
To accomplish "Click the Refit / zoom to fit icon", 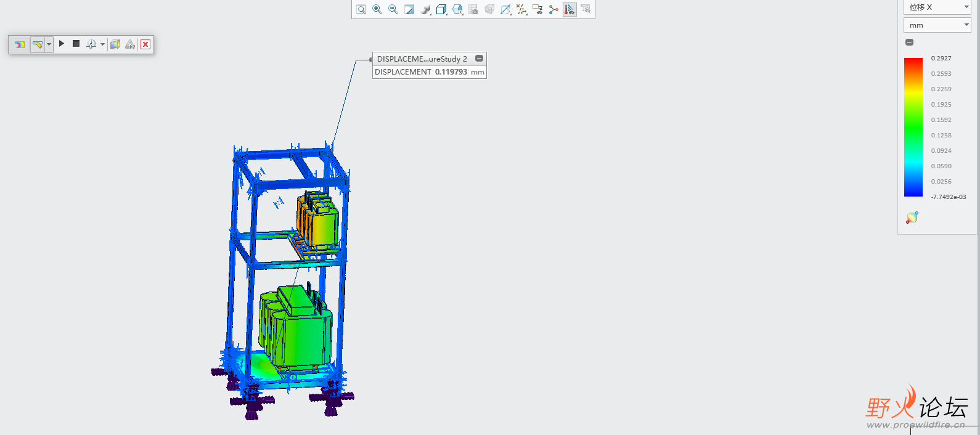I will 361,9.
